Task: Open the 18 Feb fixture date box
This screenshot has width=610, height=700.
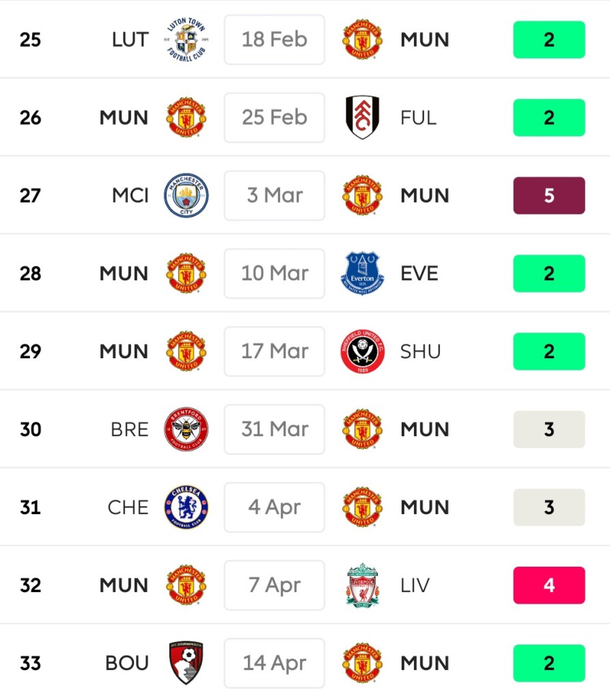Action: [275, 40]
